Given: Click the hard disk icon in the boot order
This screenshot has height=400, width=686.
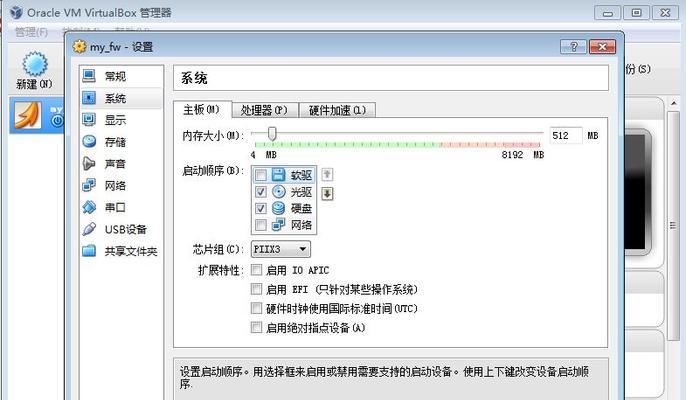Looking at the screenshot, I should (279, 208).
